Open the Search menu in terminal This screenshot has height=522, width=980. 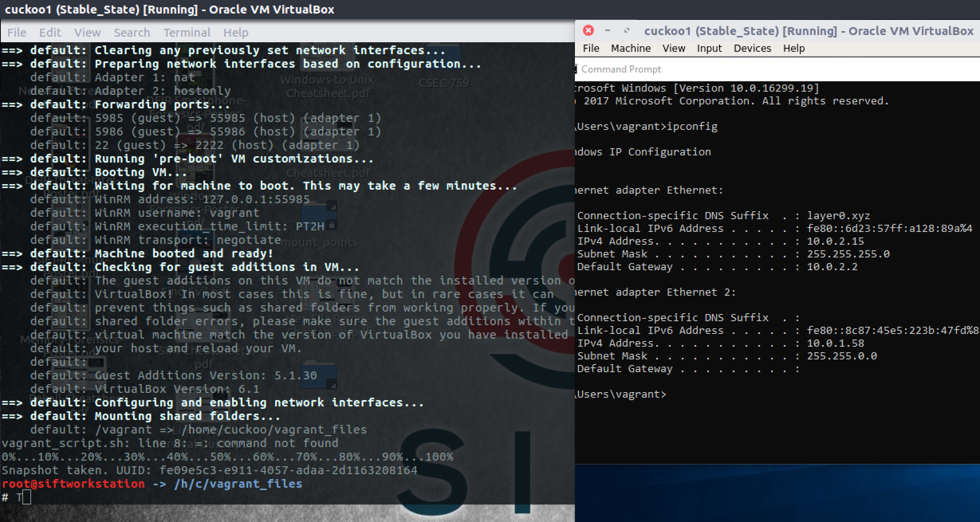(132, 32)
